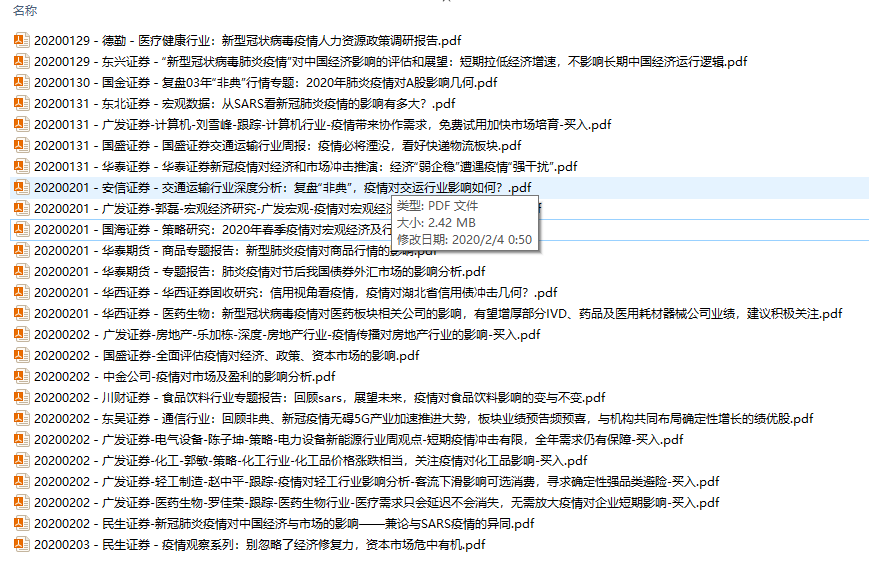The height and width of the screenshot is (575, 869).
Task: Click PDF icon of 广发证券-电气设备-陈子坤 file
Action: point(22,439)
